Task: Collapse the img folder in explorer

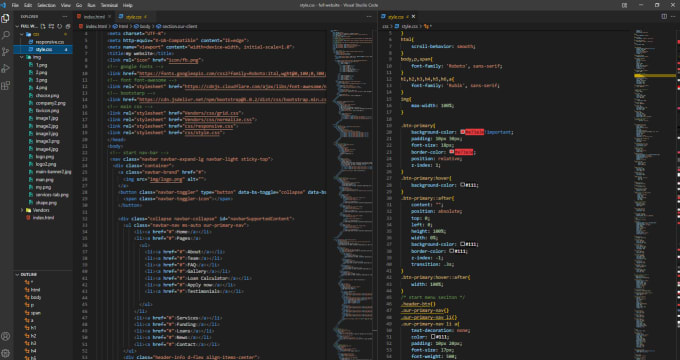Action: tap(42, 57)
